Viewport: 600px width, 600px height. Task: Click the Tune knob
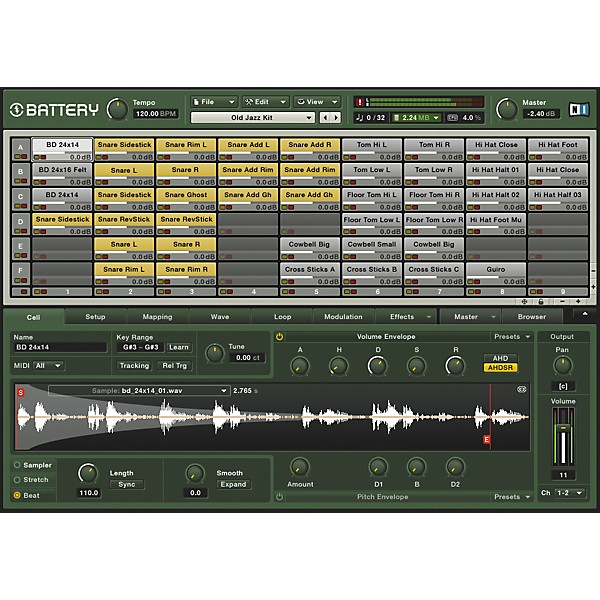click(215, 353)
